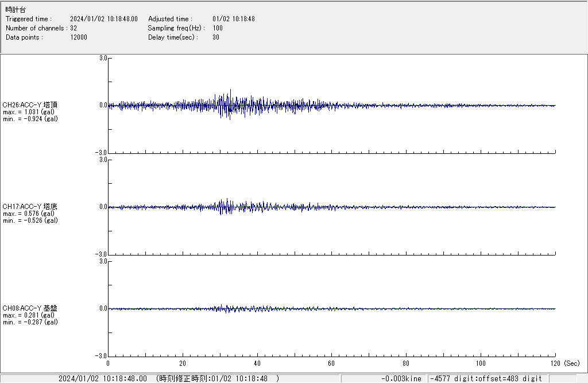This screenshot has width=588, height=383.
Task: Click the CH17 min. = -0.526 (gal) reading
Action: click(x=30, y=220)
